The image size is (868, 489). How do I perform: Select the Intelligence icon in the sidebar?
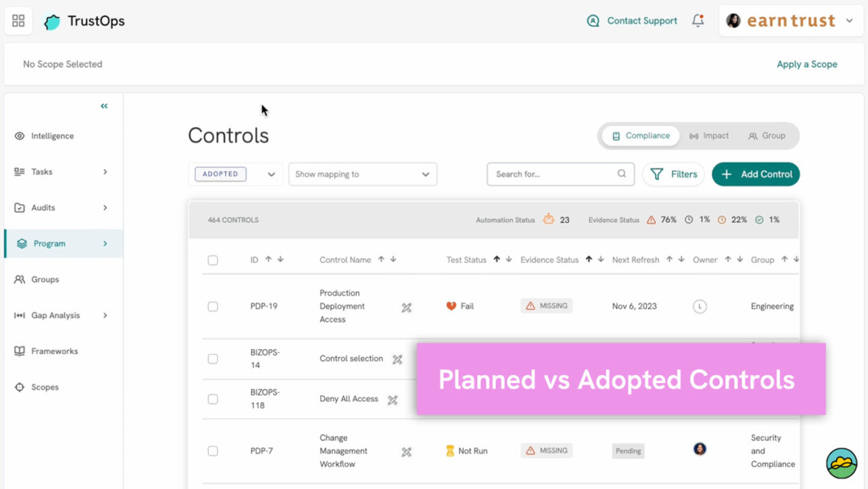point(20,136)
